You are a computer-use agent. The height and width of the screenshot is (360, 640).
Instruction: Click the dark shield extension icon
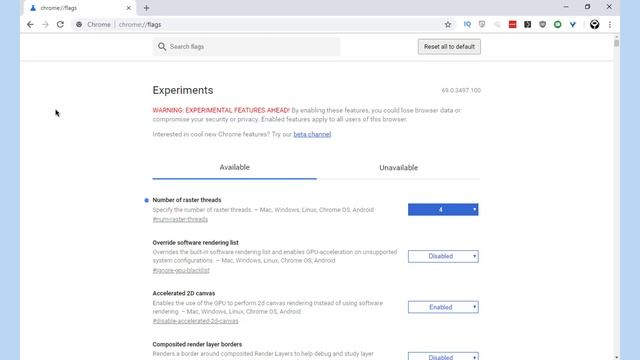542,24
